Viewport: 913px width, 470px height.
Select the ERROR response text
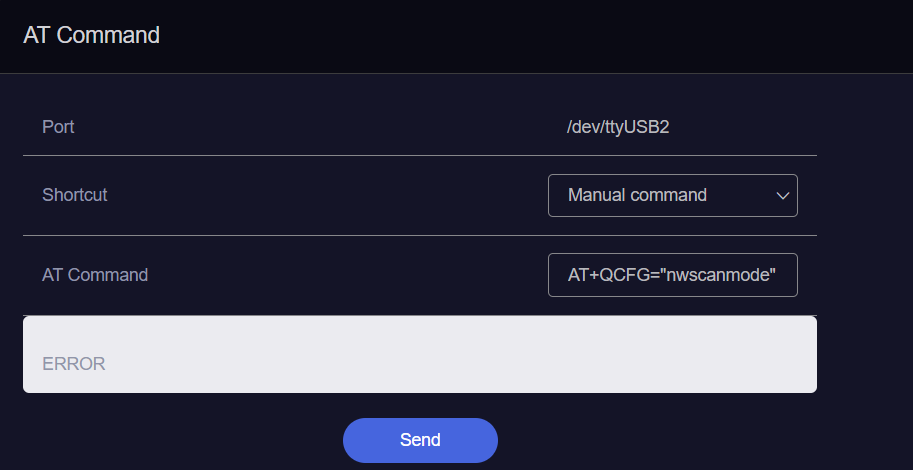tap(74, 364)
